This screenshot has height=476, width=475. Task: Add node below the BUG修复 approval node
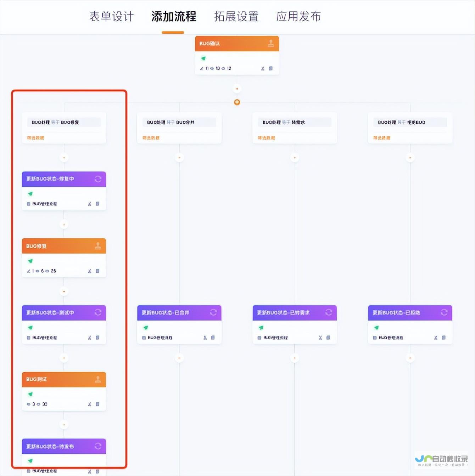click(x=64, y=291)
